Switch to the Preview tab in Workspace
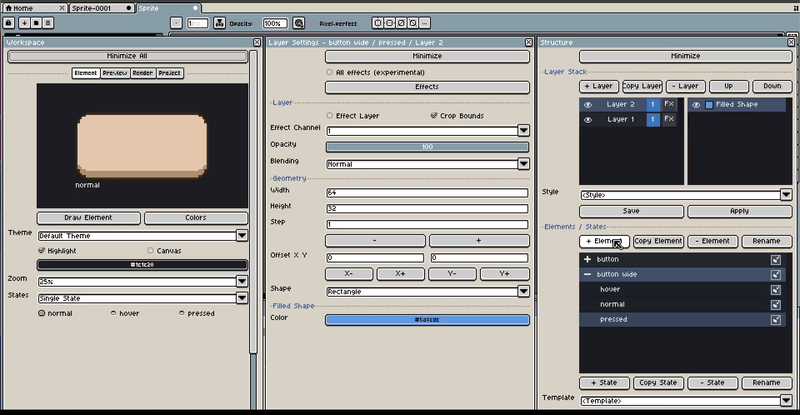The height and width of the screenshot is (415, 800). pos(115,73)
